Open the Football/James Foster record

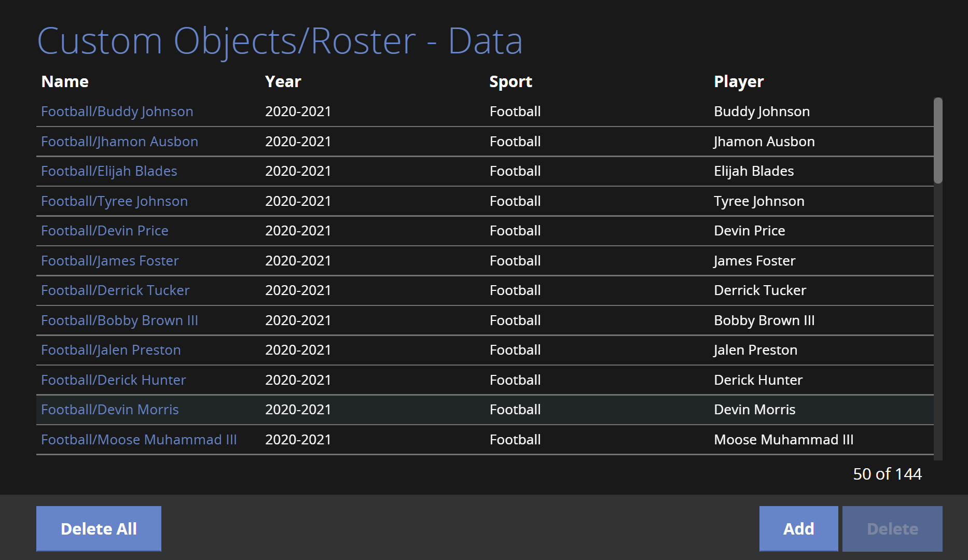point(109,261)
